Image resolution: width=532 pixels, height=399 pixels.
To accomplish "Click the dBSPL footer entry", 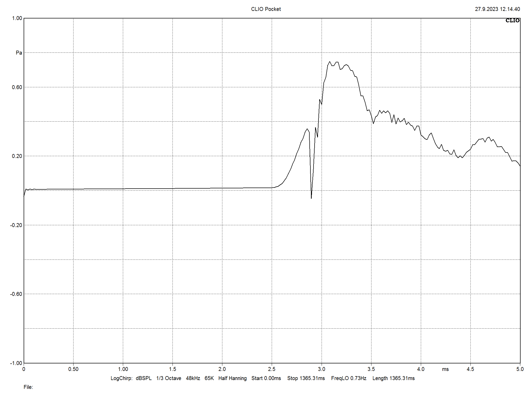I will (144, 378).
